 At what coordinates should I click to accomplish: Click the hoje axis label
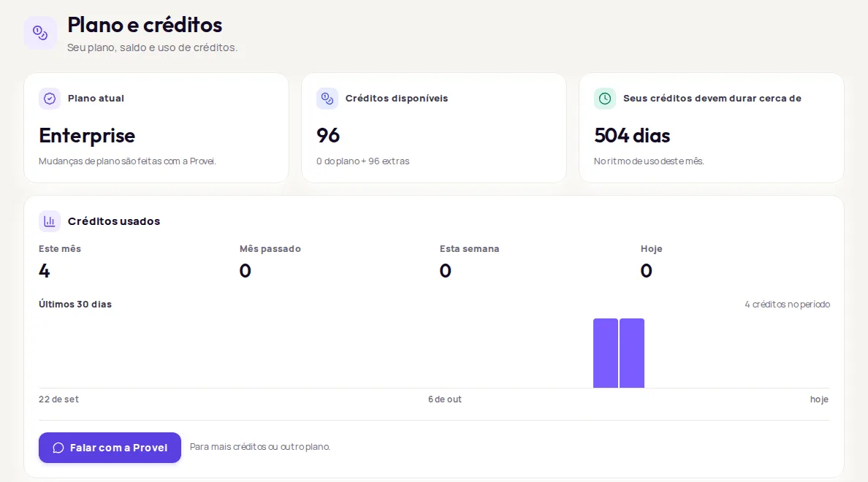coord(819,399)
